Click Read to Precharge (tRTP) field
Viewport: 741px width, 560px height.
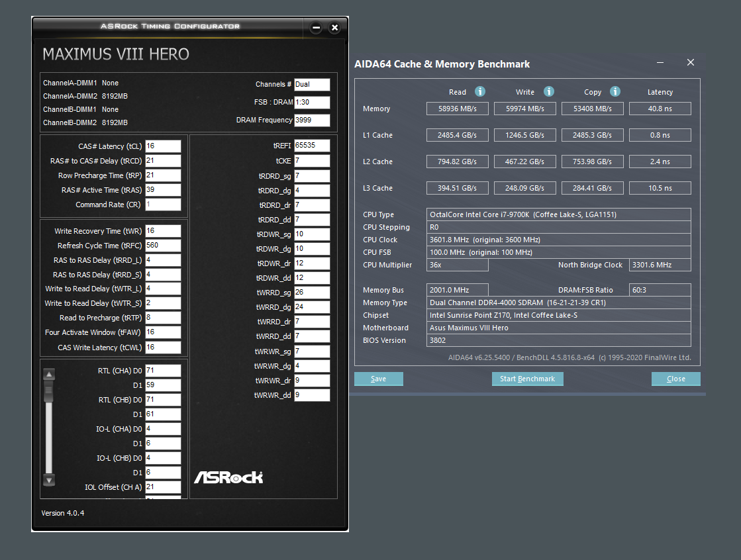coord(163,318)
